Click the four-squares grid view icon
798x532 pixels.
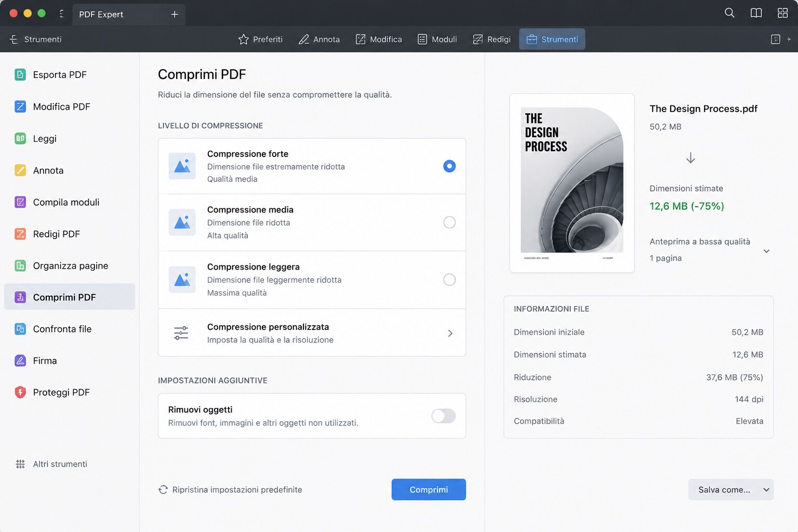click(x=782, y=13)
